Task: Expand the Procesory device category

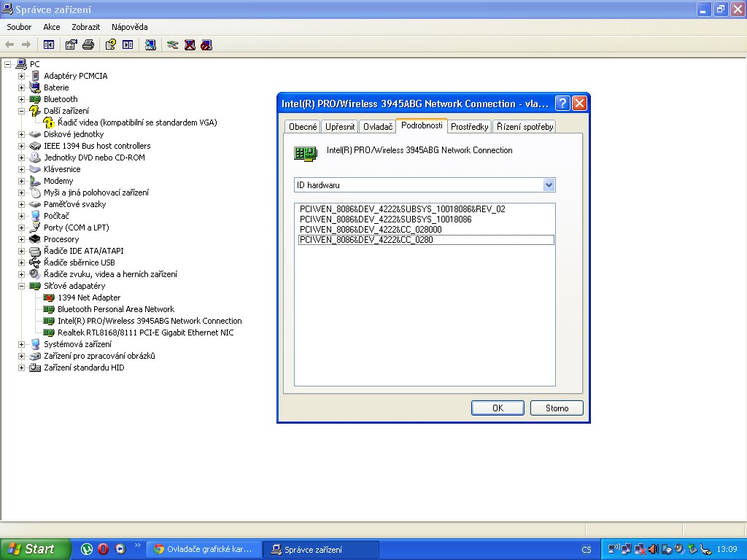Action: [22, 239]
